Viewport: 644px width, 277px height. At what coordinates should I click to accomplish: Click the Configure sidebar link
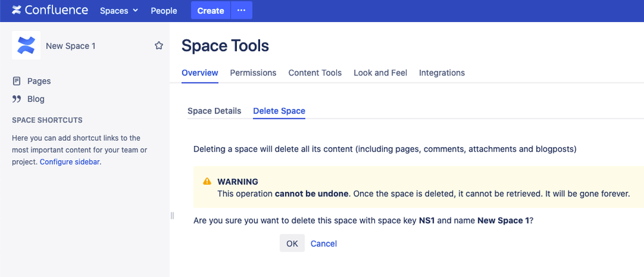click(x=70, y=161)
